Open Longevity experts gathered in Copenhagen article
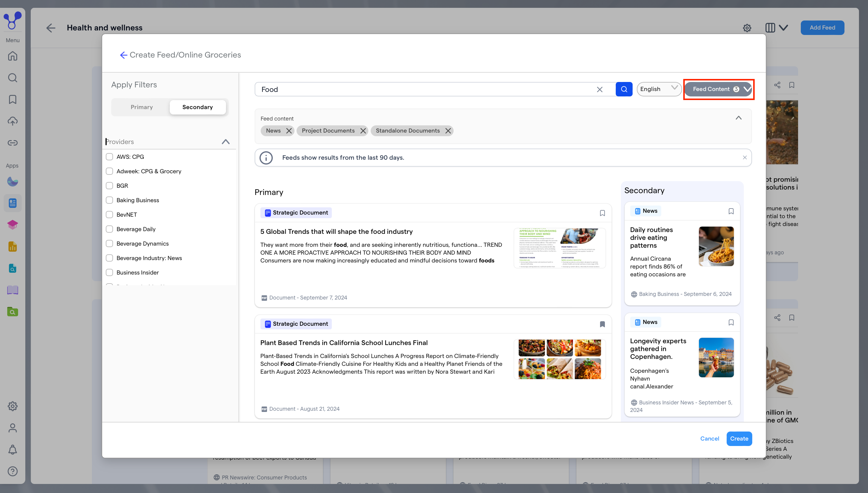Screen dimensions: 868x493 click(658, 349)
